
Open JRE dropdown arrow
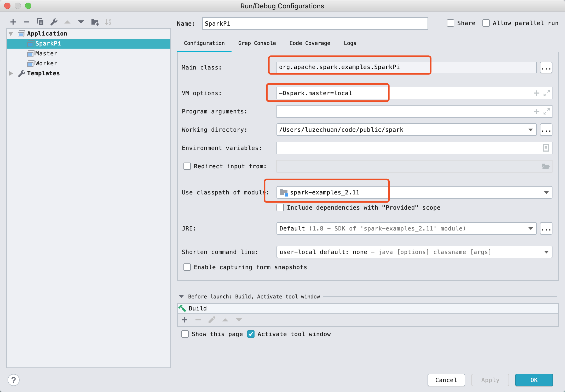click(531, 229)
